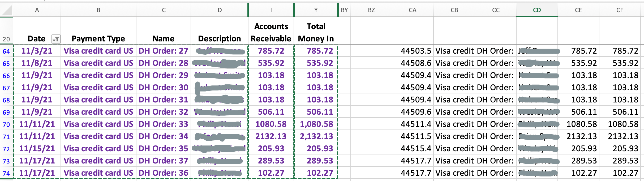Click row header 64
This screenshot has height=181, width=644.
coord(6,51)
